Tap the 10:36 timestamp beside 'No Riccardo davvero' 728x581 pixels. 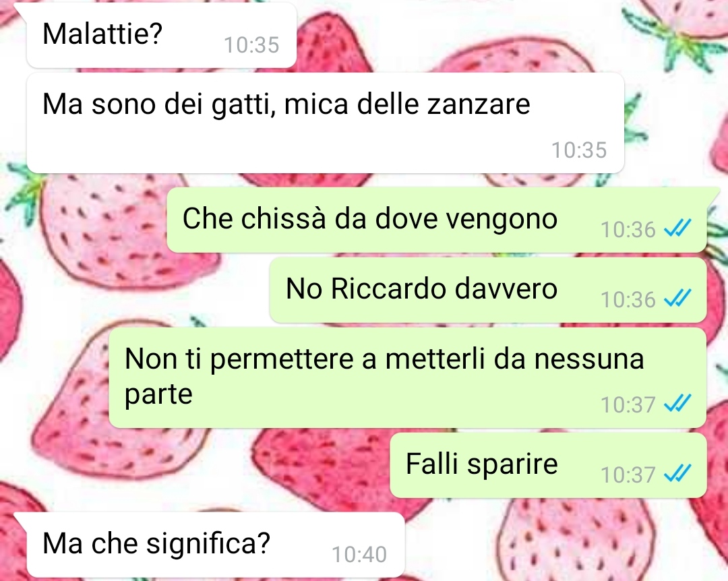[628, 299]
